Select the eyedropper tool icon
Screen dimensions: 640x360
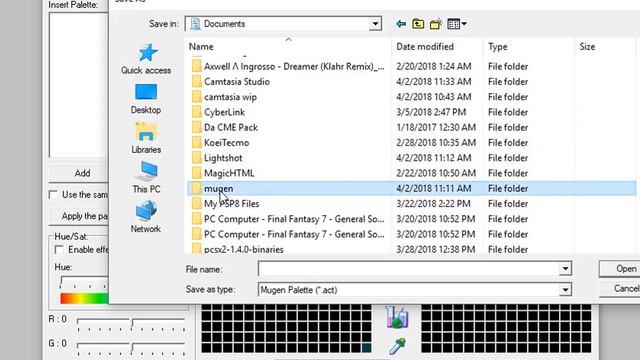[397, 345]
